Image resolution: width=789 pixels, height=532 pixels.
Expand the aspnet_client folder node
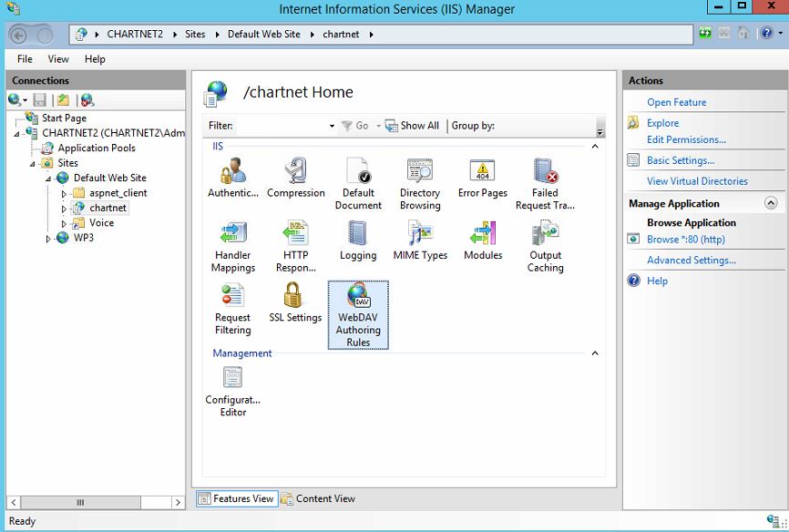(x=64, y=193)
